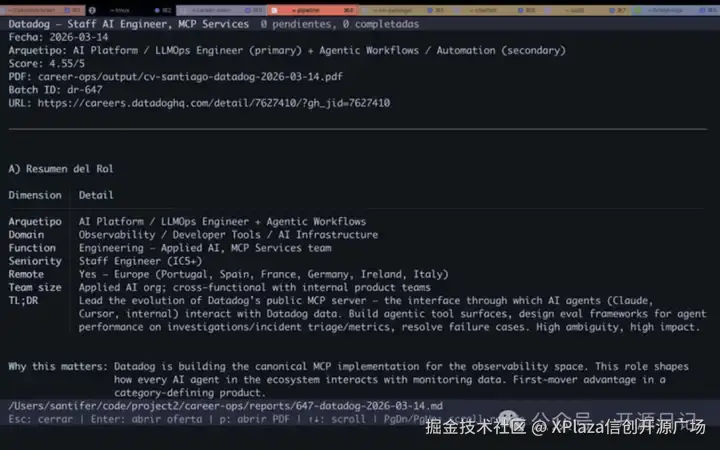Click the 'Detail' column header

(x=96, y=195)
